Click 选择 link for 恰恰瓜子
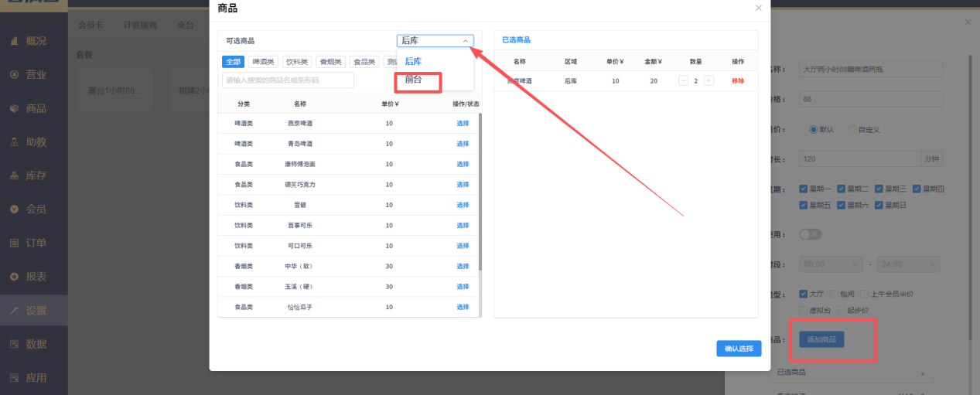Screen dimensions: 980x395 (x=463, y=308)
